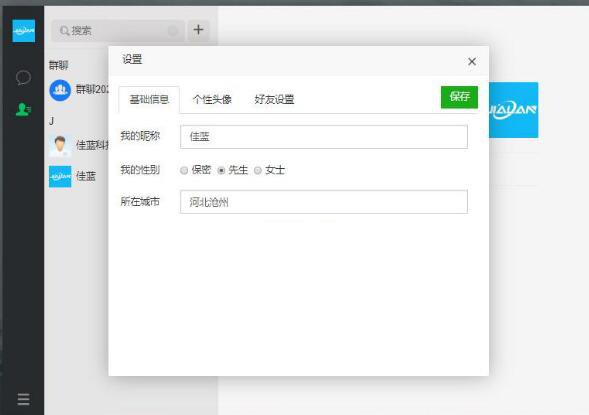Open the 佳蓝科技 contact name
Screen dimensions: 589x415
92,145
